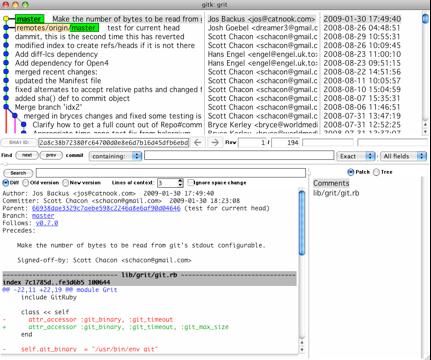Switch to Tree view radio button
Screen dimensions: 431x360
[x=376, y=172]
